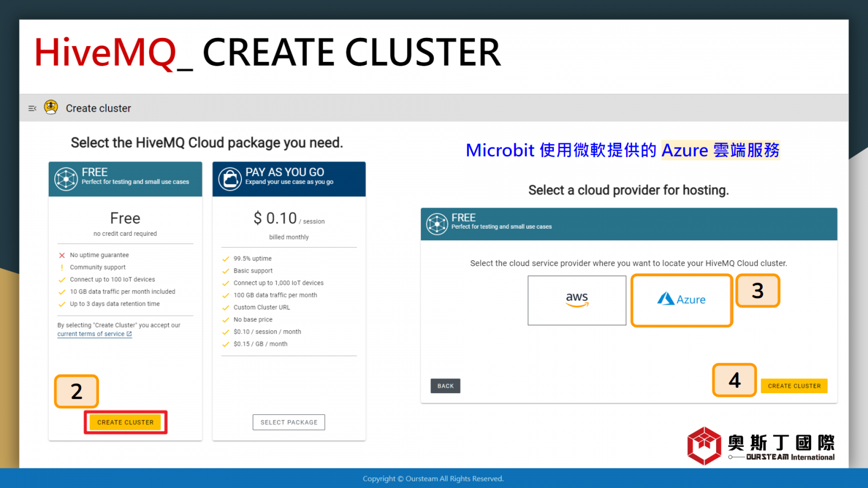Image resolution: width=868 pixels, height=488 pixels.
Task: Click the Oursteam International logo
Action: pyautogui.click(x=760, y=446)
